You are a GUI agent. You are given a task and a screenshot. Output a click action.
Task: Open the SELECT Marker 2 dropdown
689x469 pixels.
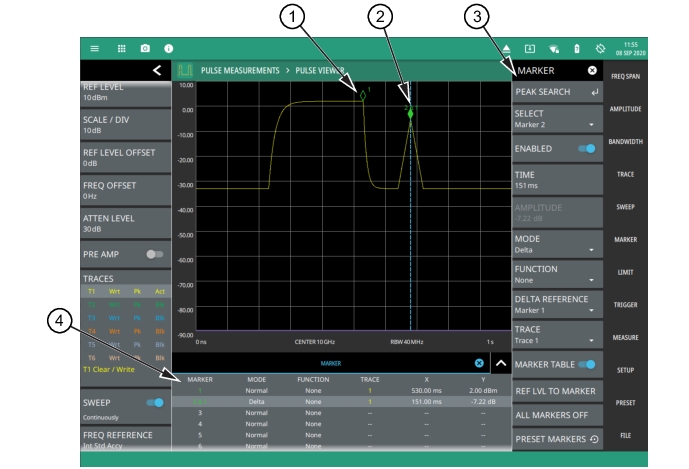point(557,119)
